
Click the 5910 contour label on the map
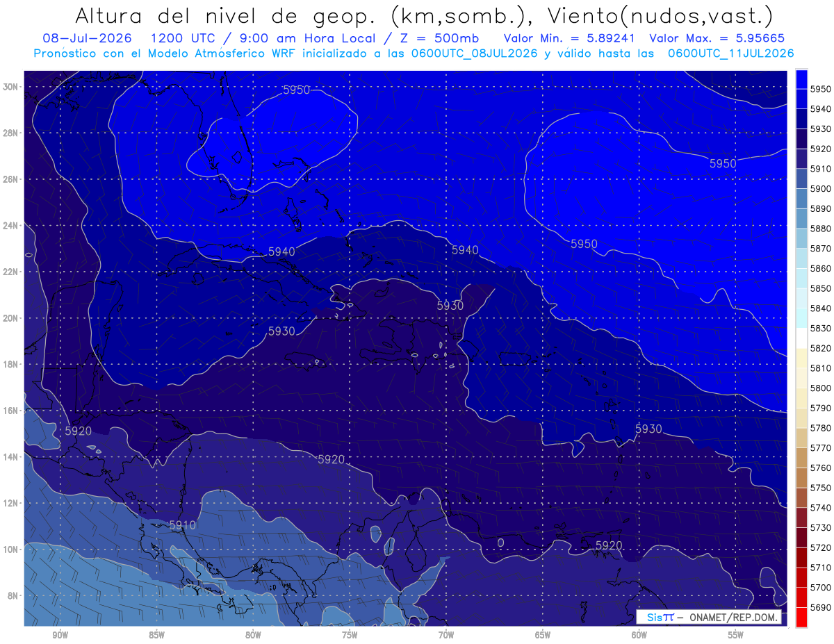click(x=183, y=525)
